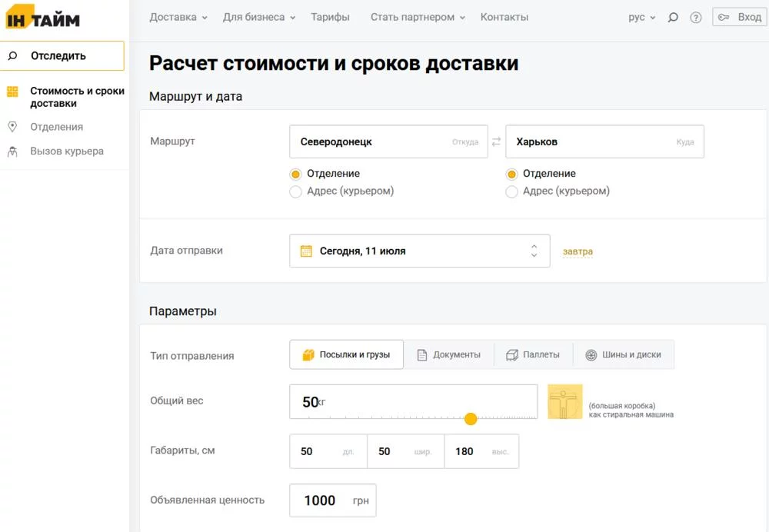Open the рус language dropdown
Screen dimensions: 769x532
pyautogui.click(x=641, y=17)
